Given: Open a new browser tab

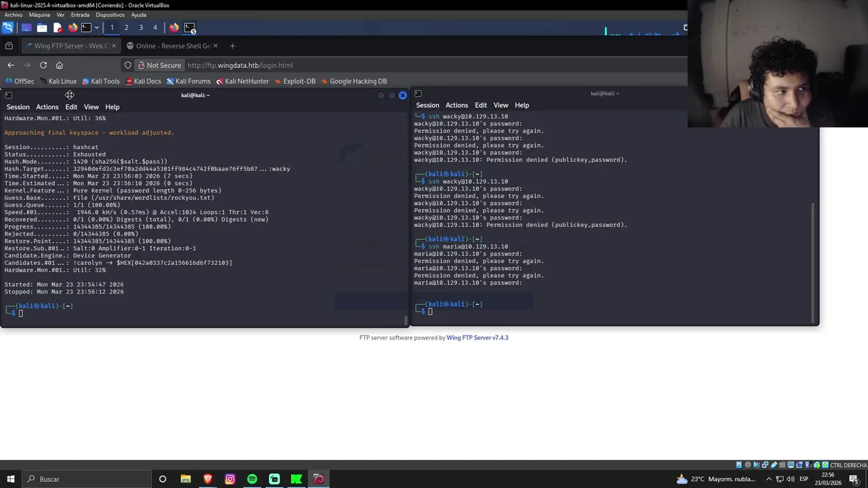Looking at the screenshot, I should [x=233, y=46].
